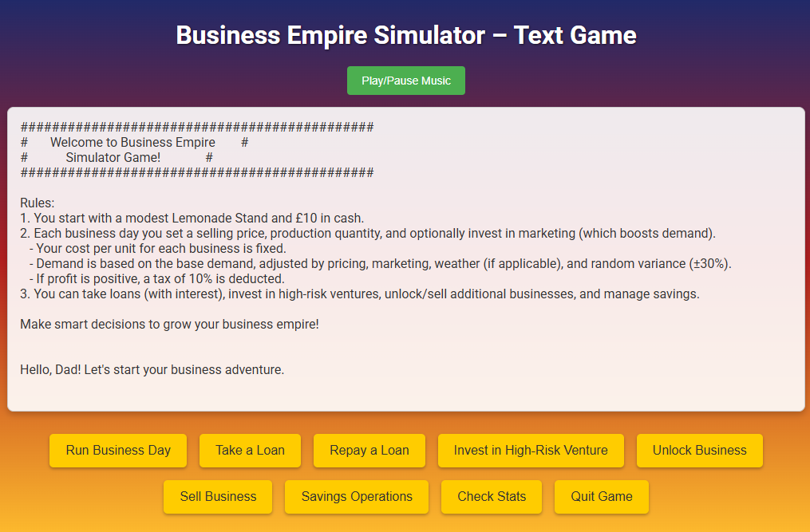Click the Quit Game button
This screenshot has width=810, height=532.
coord(601,497)
